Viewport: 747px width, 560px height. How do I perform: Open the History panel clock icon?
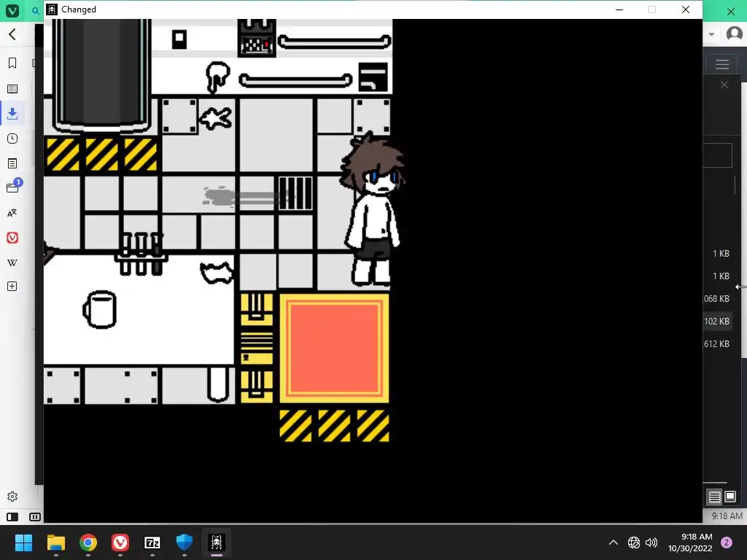click(12, 139)
